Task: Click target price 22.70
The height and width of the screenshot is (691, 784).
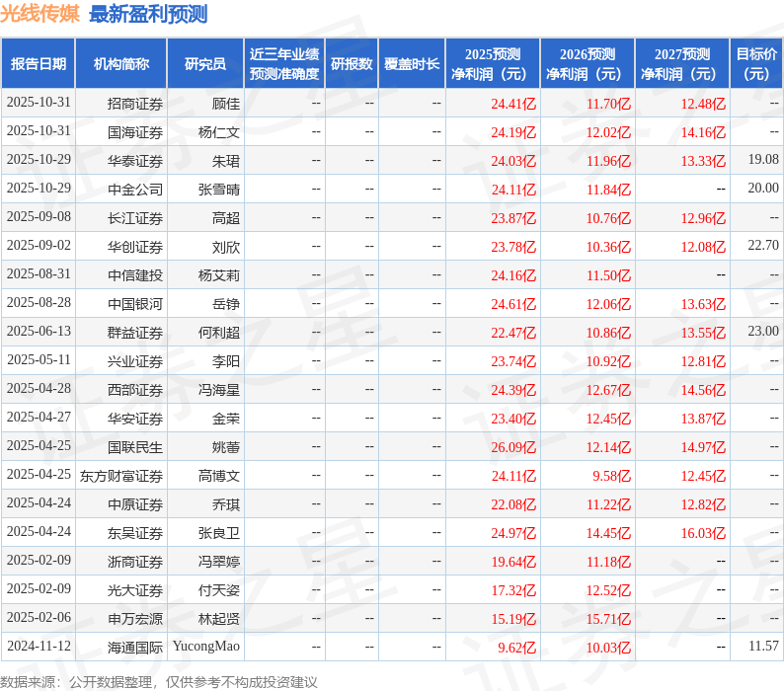Action: click(763, 245)
